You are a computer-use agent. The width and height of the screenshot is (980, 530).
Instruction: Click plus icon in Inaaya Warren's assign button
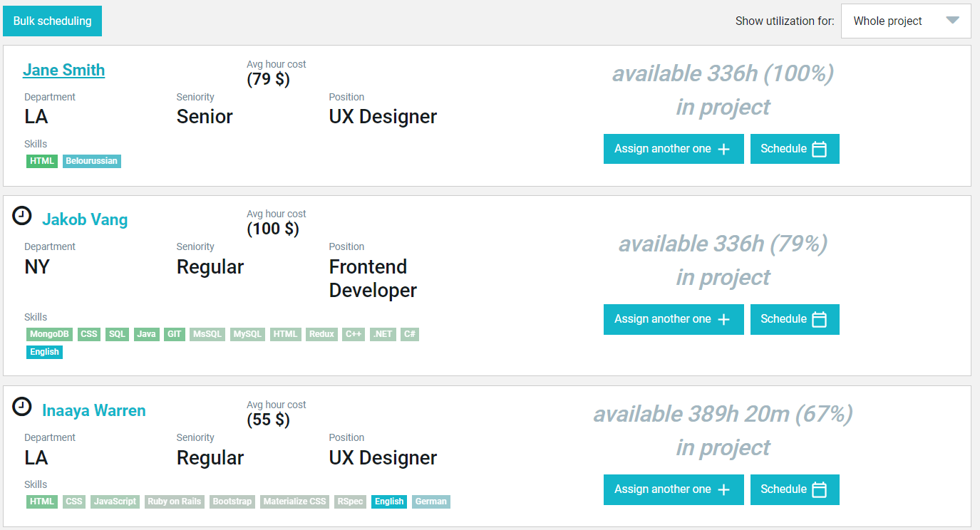click(723, 490)
